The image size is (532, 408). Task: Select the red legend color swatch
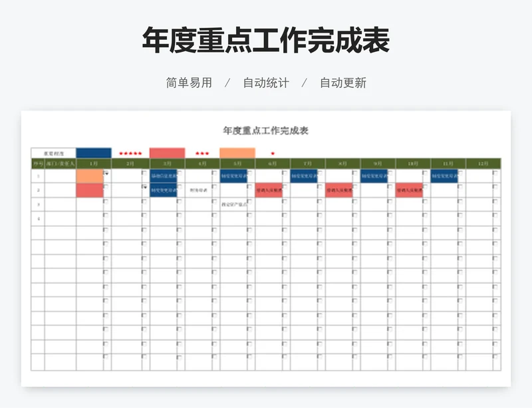click(168, 153)
